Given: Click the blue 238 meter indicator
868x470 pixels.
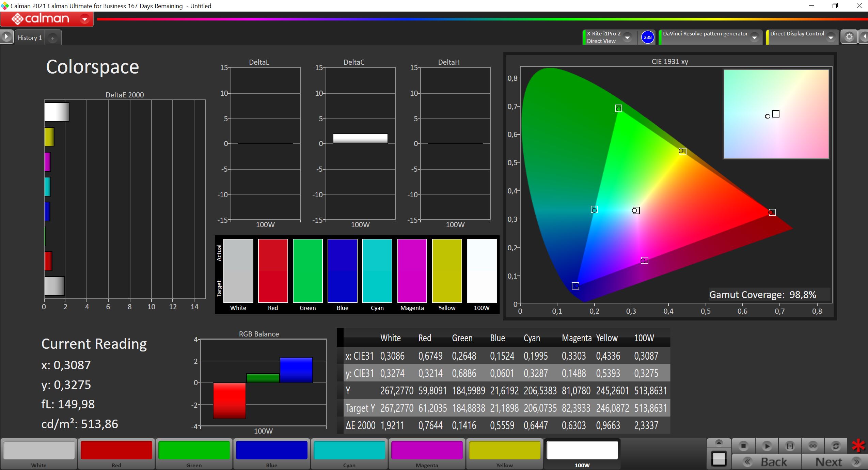Looking at the screenshot, I should pyautogui.click(x=647, y=37).
